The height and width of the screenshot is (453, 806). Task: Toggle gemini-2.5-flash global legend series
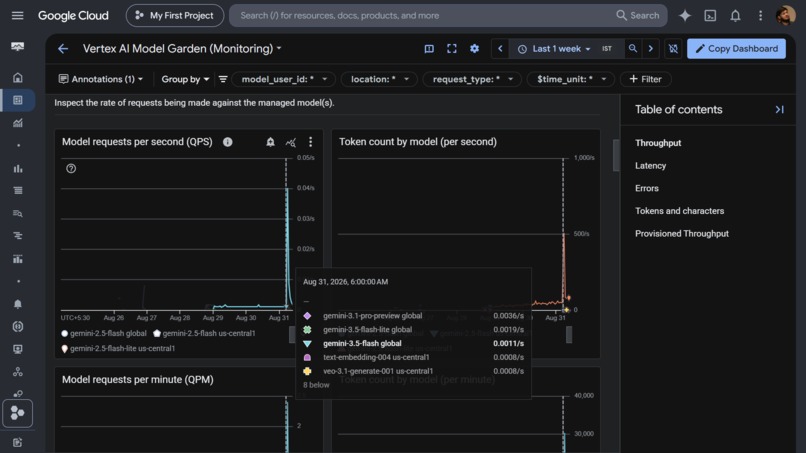point(103,333)
